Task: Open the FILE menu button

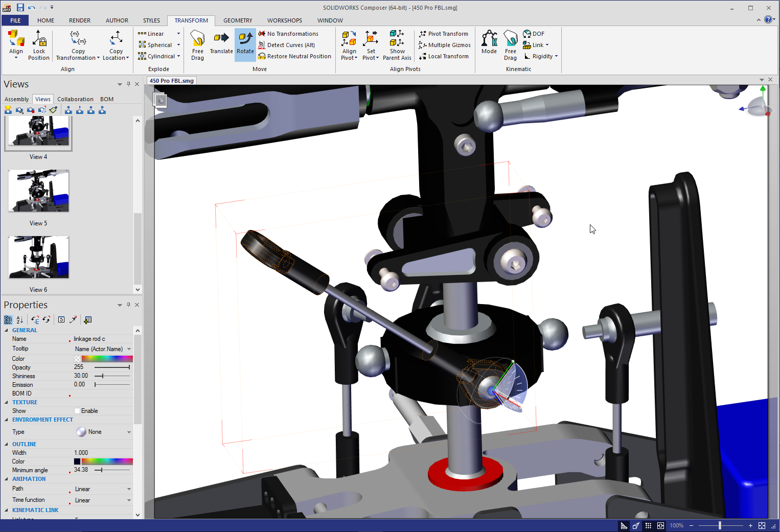Action: (15, 20)
